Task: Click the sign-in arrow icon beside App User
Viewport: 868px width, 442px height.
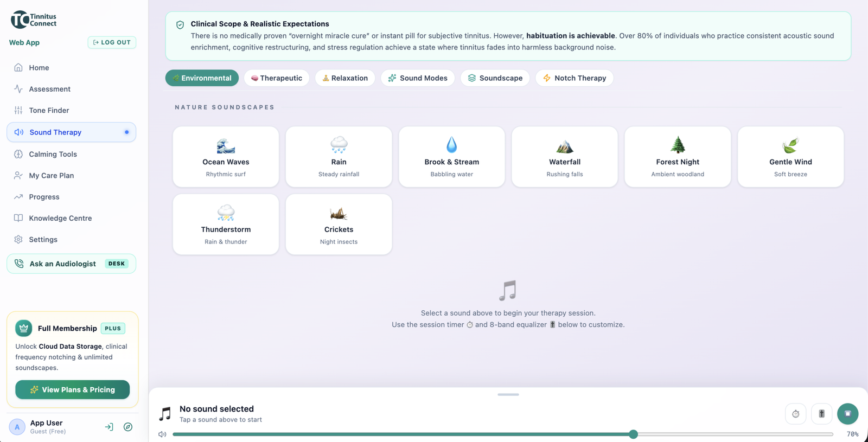Action: (x=109, y=427)
